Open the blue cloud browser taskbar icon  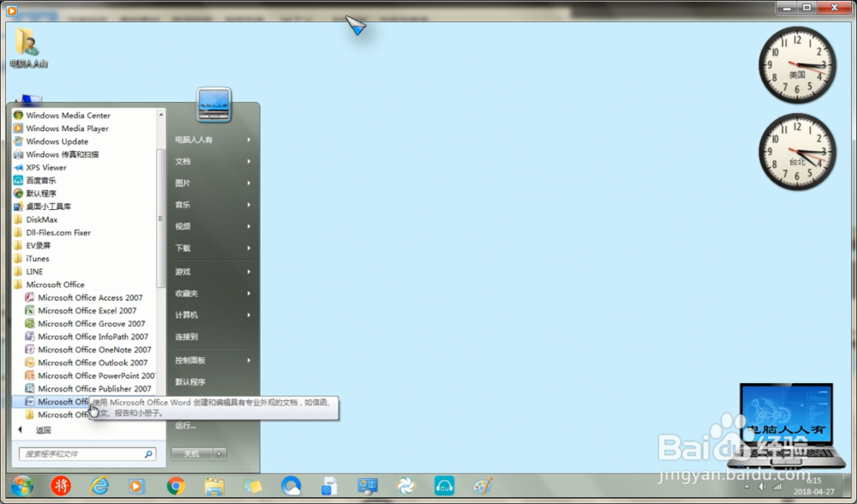[x=291, y=485]
